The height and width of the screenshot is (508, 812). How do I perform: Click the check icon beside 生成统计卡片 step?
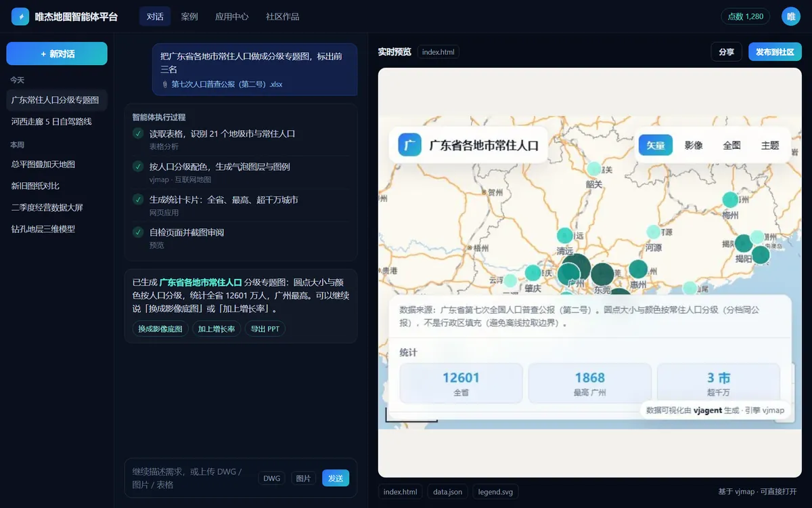[x=138, y=199]
